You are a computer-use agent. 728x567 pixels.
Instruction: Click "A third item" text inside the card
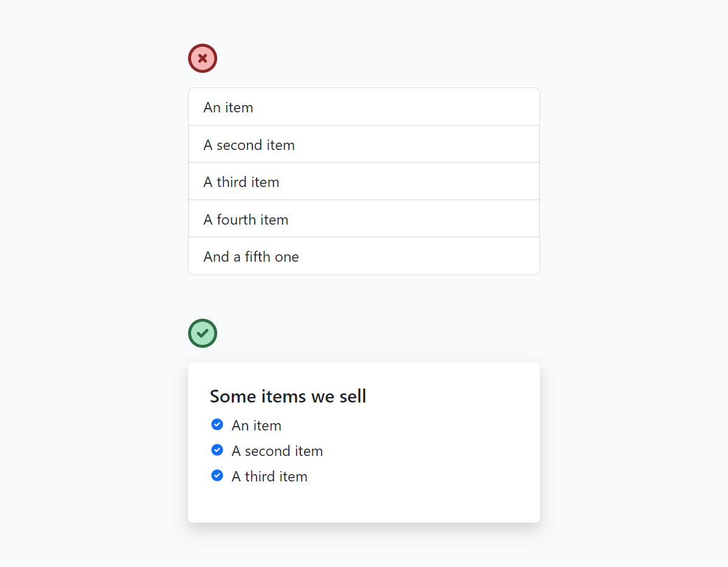tap(269, 477)
